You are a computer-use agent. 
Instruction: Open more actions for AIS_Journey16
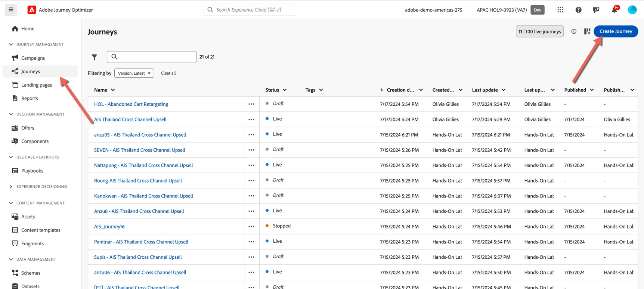pos(251,227)
